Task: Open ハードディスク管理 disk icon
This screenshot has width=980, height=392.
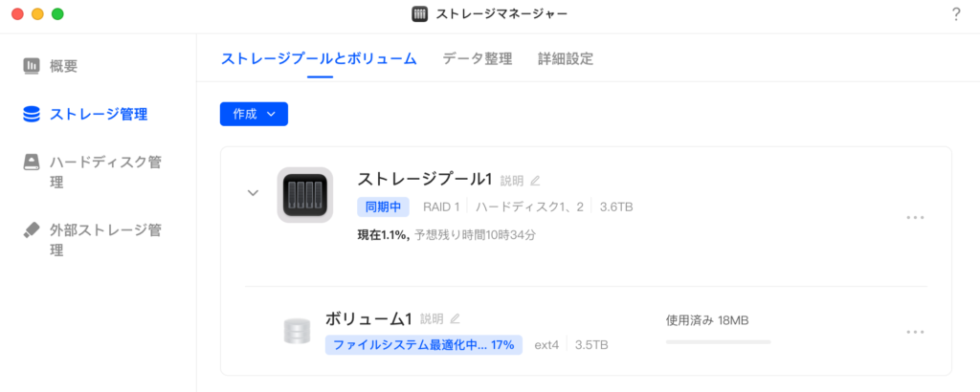Action: coord(32,163)
